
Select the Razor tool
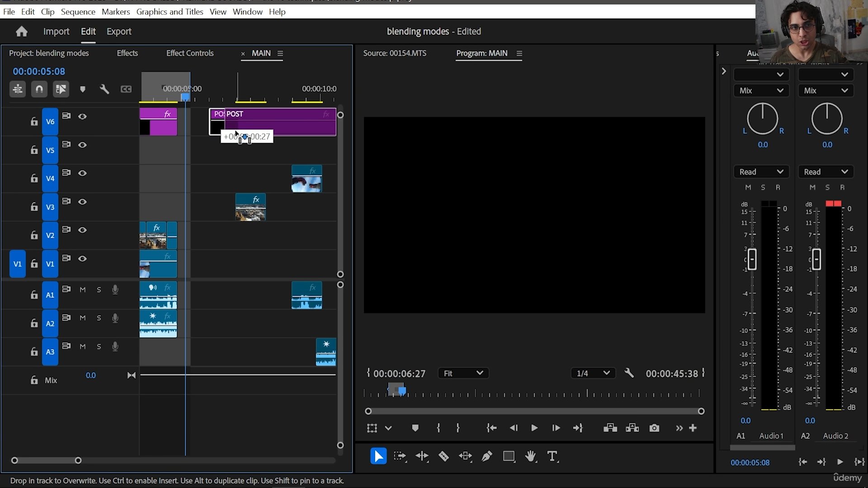[x=443, y=457]
